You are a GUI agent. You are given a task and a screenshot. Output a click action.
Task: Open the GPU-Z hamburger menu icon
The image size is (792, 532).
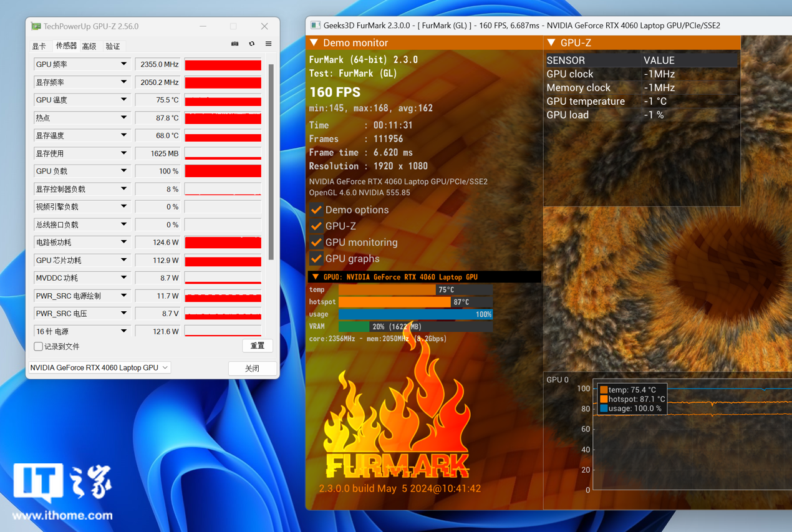(269, 44)
